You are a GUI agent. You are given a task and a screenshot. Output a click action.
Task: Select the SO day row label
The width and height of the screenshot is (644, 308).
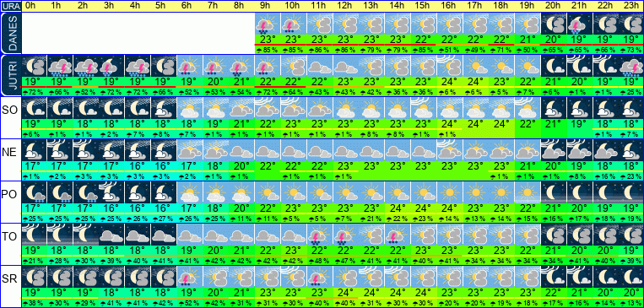tap(9, 110)
